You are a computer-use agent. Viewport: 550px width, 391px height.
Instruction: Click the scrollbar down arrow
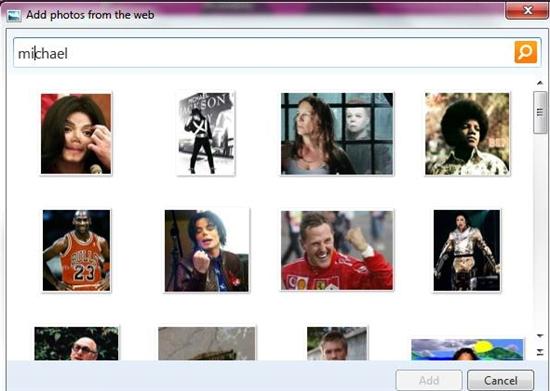[540, 336]
